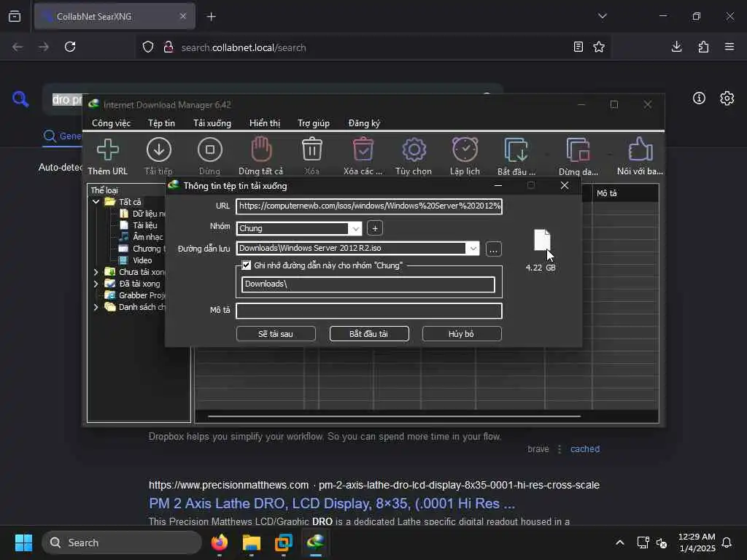The height and width of the screenshot is (560, 747).
Task: Open the Windows Start menu
Action: coord(23,542)
